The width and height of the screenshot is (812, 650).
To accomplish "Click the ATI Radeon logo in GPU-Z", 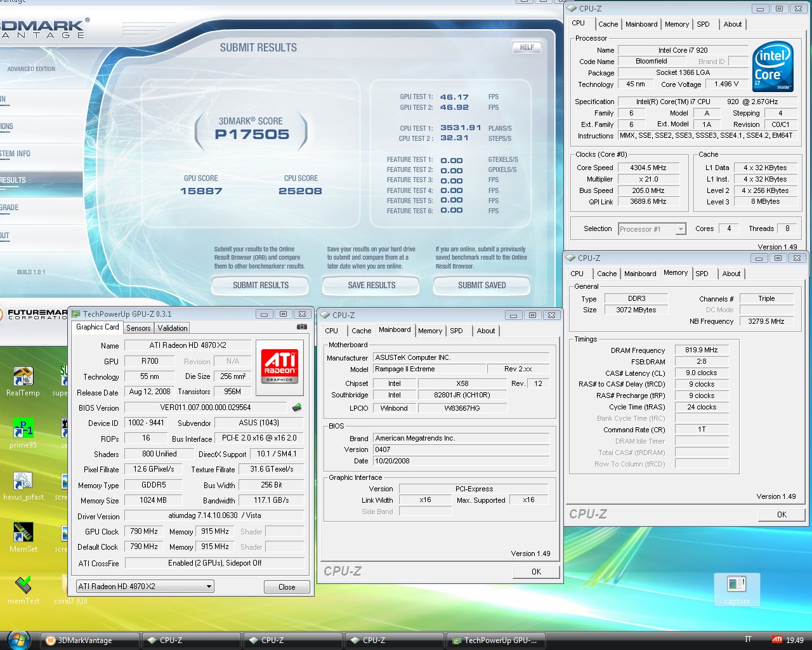I will click(x=280, y=366).
